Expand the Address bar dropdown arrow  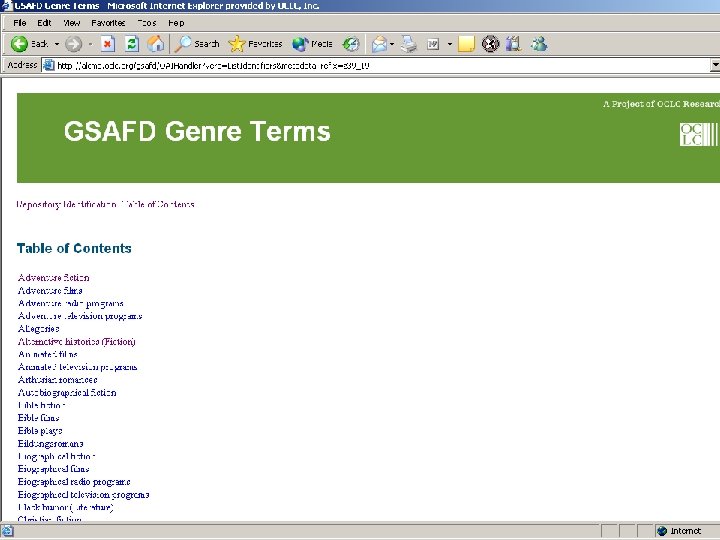point(715,65)
